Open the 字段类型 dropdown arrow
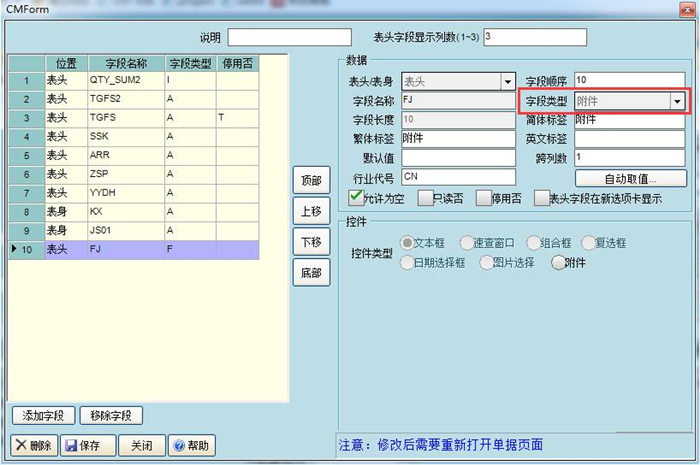 (x=677, y=101)
